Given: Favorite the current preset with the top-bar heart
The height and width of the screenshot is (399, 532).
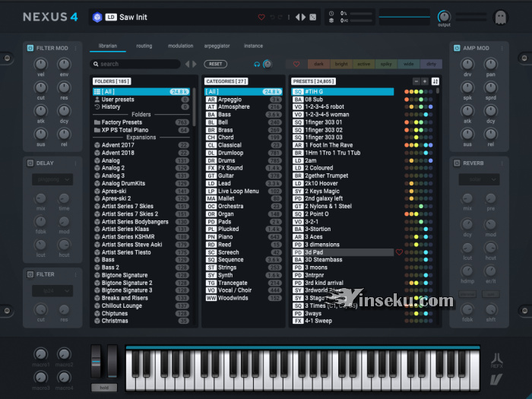Looking at the screenshot, I should tap(261, 17).
